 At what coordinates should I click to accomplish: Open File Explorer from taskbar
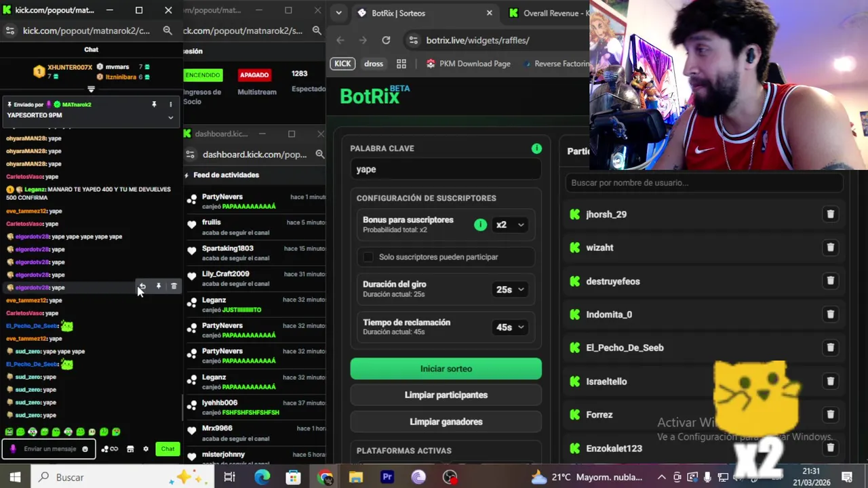(x=356, y=477)
